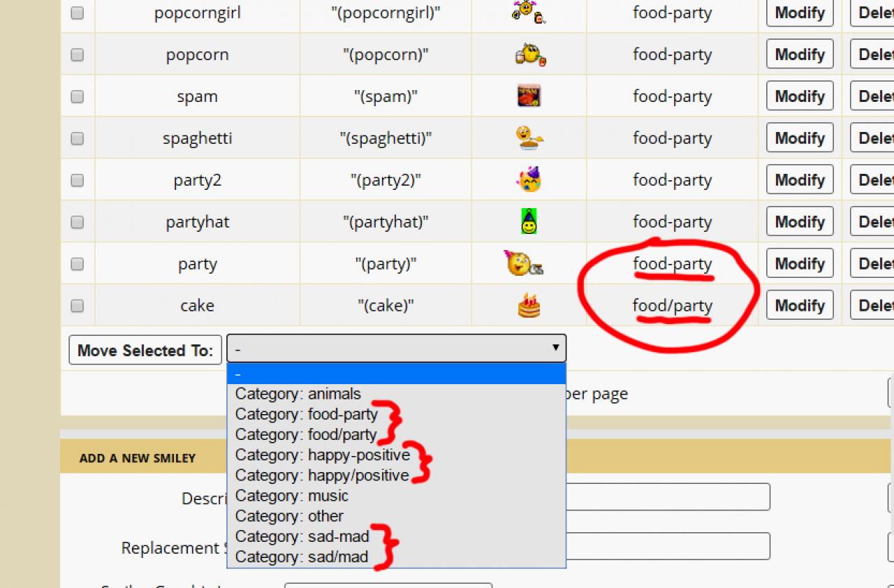Click the code text "(popcorngirl)"
894x588 pixels.
tap(386, 13)
